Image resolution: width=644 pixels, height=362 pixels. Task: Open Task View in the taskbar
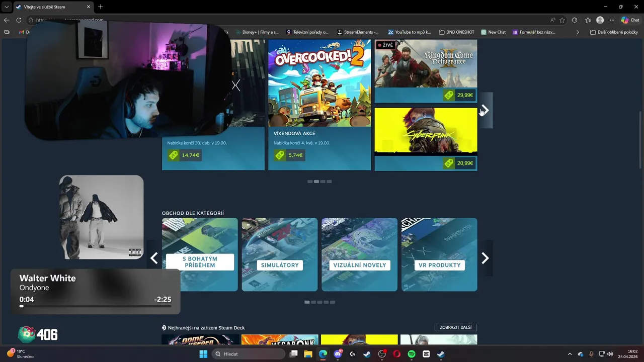294,354
